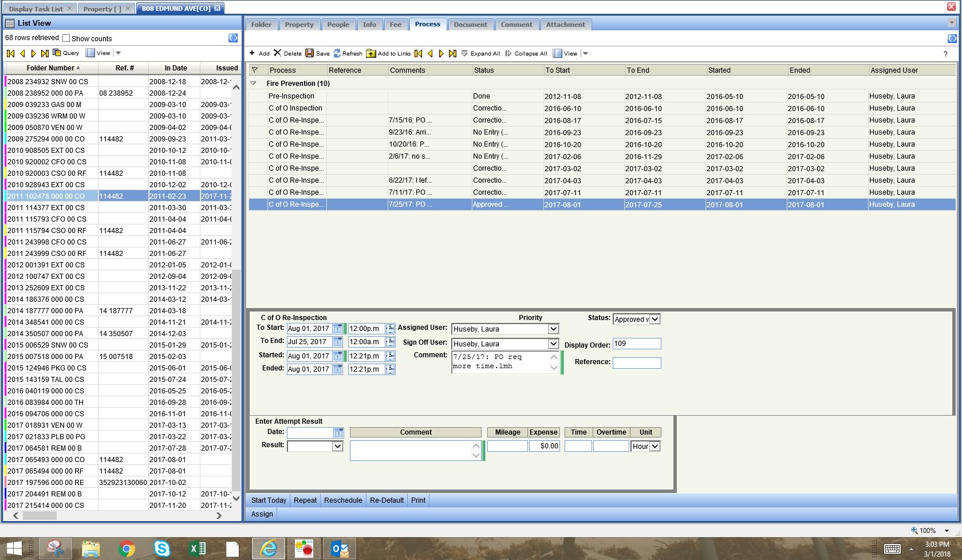
Task: Click the Add process toolbar icon
Action: pyautogui.click(x=252, y=53)
